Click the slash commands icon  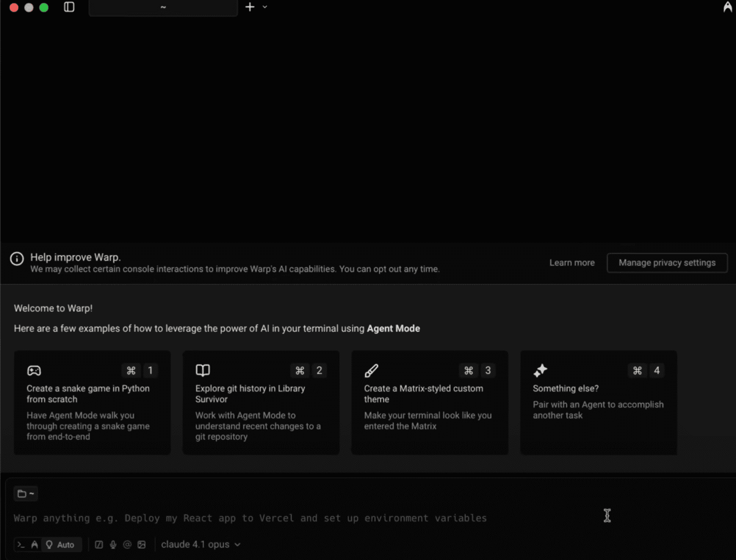click(x=99, y=544)
